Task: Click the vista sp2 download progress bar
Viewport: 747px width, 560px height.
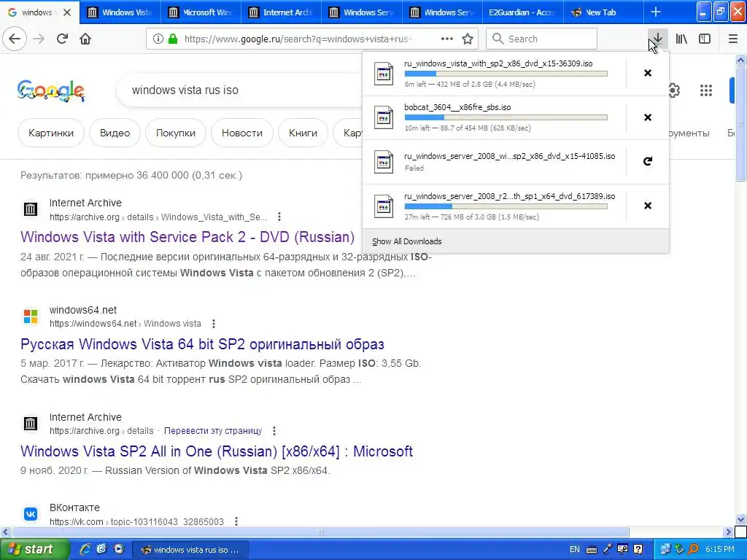Action: (506, 74)
